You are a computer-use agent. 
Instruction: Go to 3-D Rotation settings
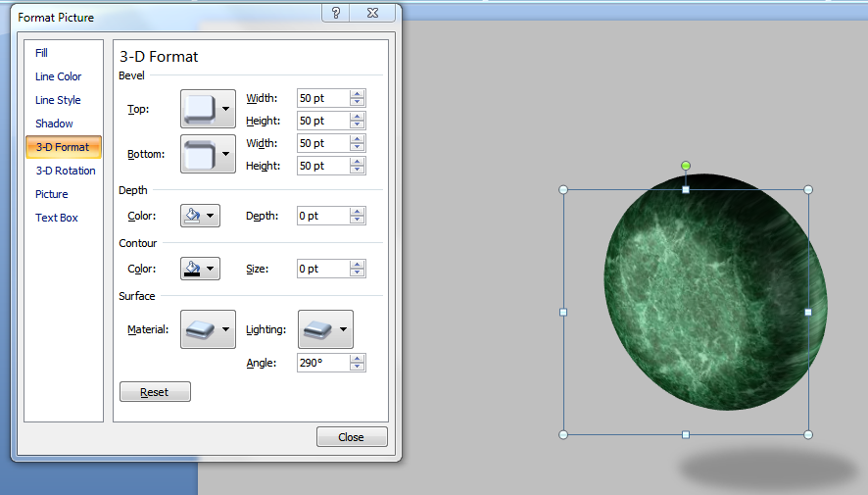(x=66, y=171)
